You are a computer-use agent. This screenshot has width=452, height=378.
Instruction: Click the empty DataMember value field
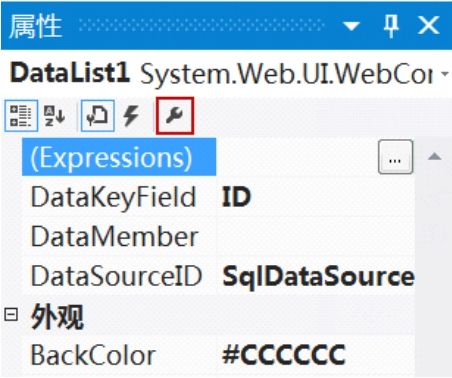tap(315, 237)
